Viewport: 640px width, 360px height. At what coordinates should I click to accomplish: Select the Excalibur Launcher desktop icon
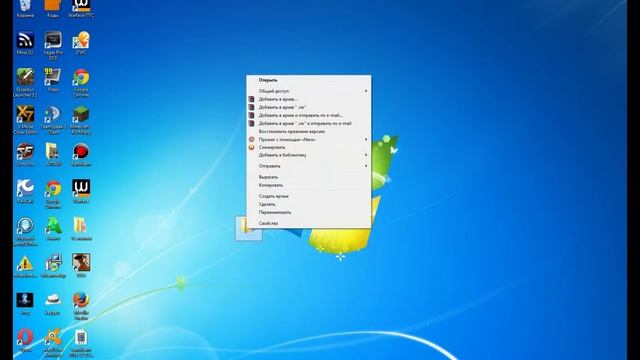pyautogui.click(x=25, y=78)
